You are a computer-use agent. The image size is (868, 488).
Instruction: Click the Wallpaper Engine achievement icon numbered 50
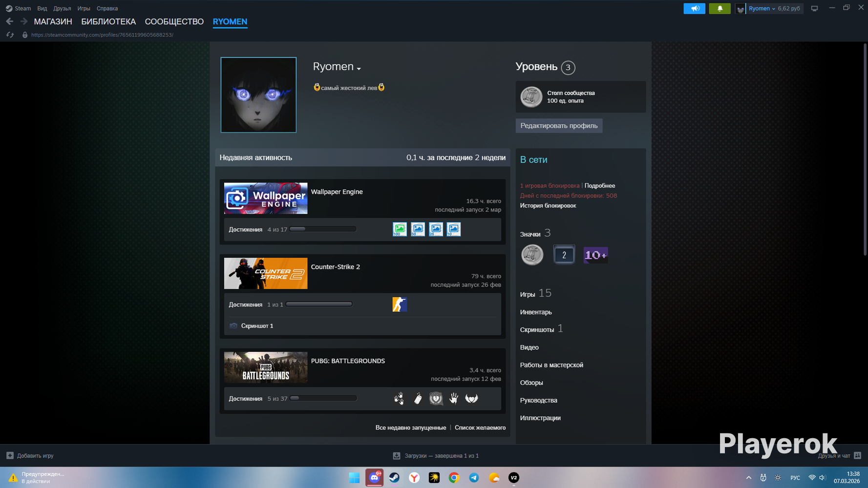point(418,229)
